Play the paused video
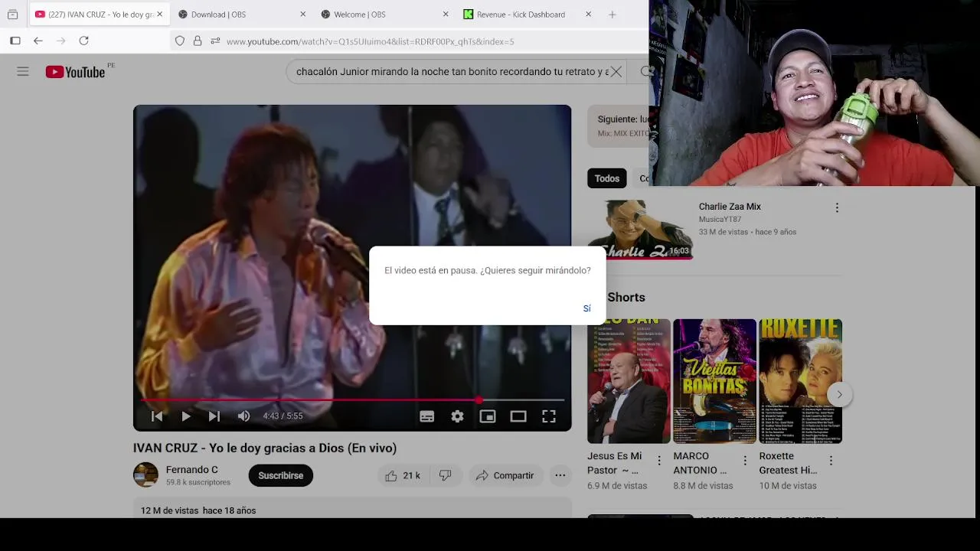The width and height of the screenshot is (980, 551). [x=185, y=416]
